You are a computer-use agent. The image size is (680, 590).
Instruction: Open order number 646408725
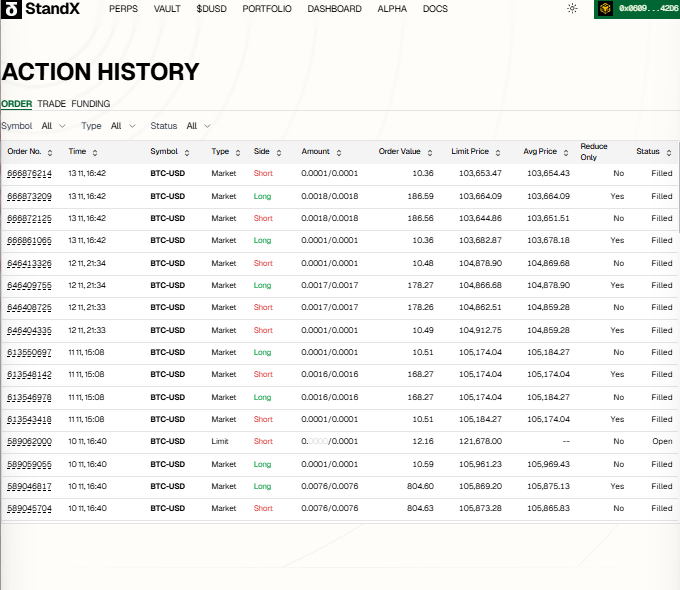[x=29, y=308]
